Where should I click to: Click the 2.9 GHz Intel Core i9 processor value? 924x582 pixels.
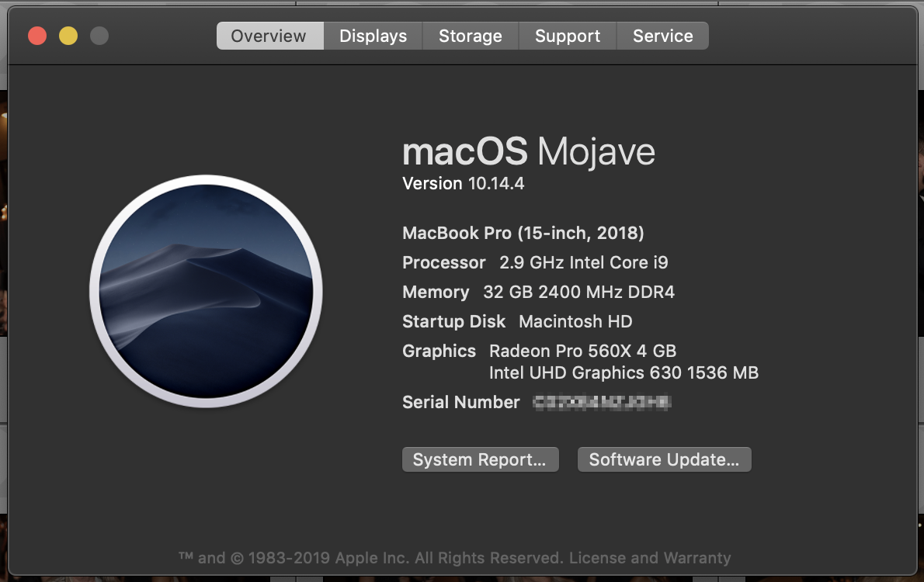point(583,262)
